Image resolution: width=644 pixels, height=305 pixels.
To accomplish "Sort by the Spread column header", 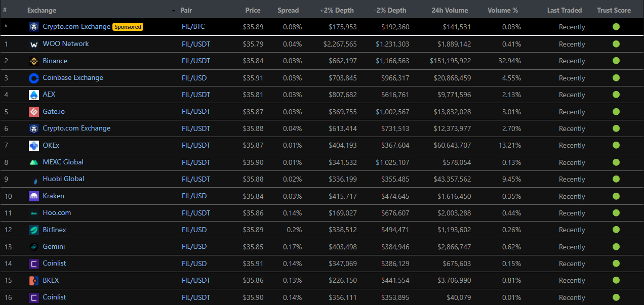I will pyautogui.click(x=288, y=10).
